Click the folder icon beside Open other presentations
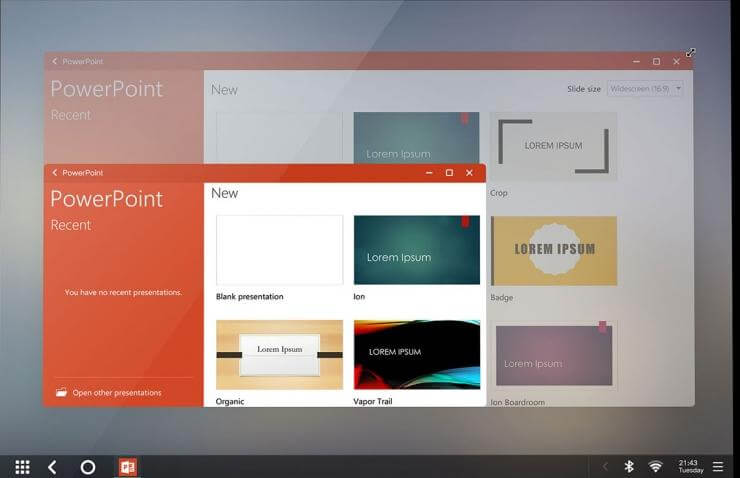This screenshot has width=740, height=478. 61,392
